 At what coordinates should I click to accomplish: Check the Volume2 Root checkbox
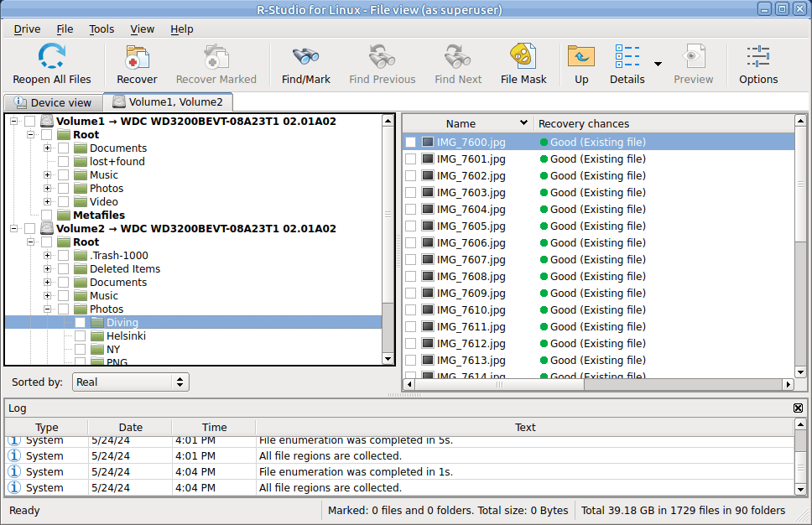point(47,242)
